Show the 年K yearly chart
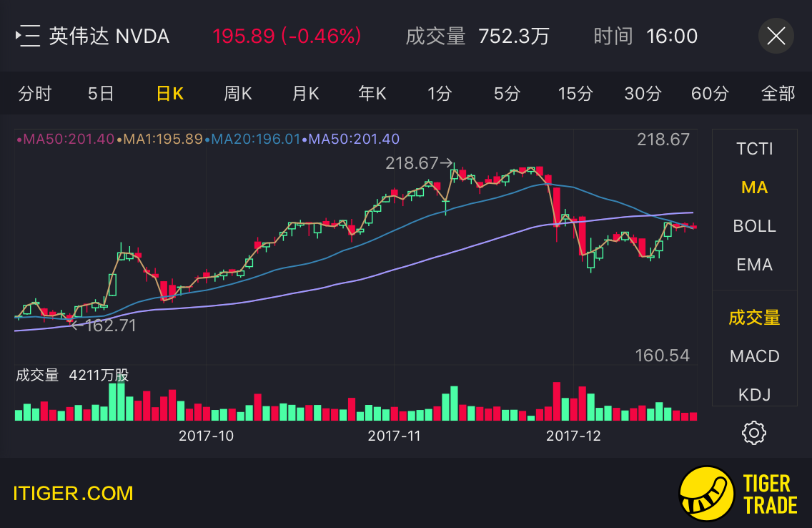This screenshot has width=812, height=528. (372, 94)
